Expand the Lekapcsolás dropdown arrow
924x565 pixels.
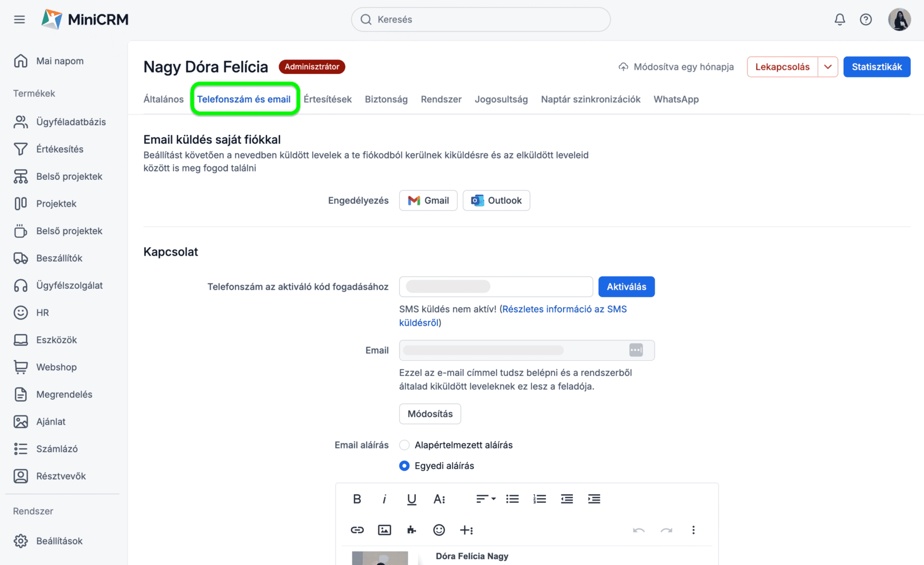point(827,67)
